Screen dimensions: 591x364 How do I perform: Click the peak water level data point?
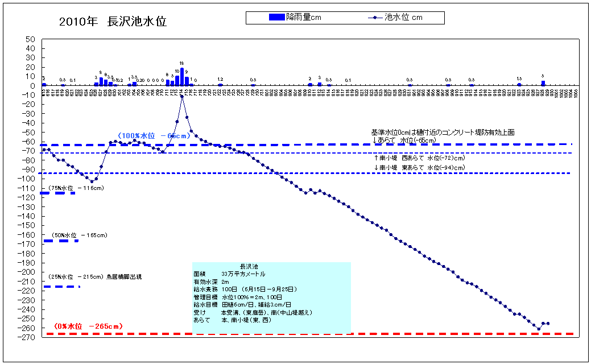pos(181,96)
